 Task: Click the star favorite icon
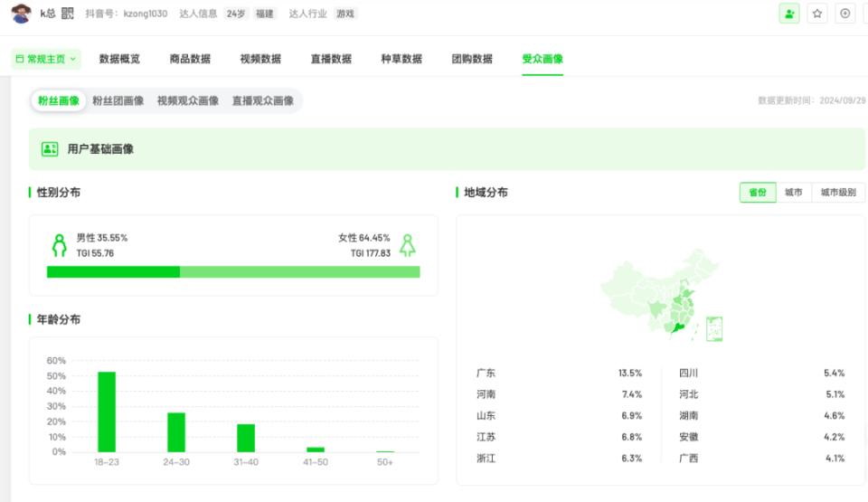(x=817, y=14)
